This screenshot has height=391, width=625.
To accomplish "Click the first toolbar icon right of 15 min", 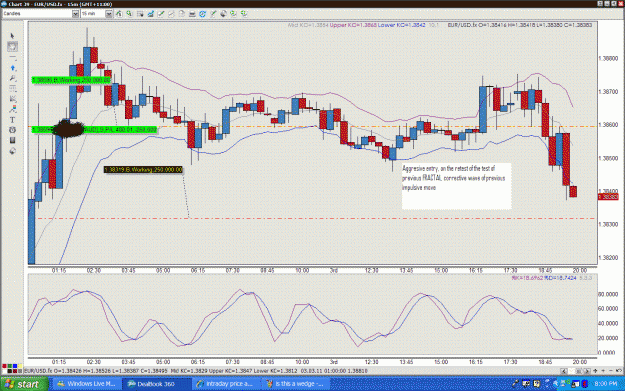I will [x=119, y=14].
